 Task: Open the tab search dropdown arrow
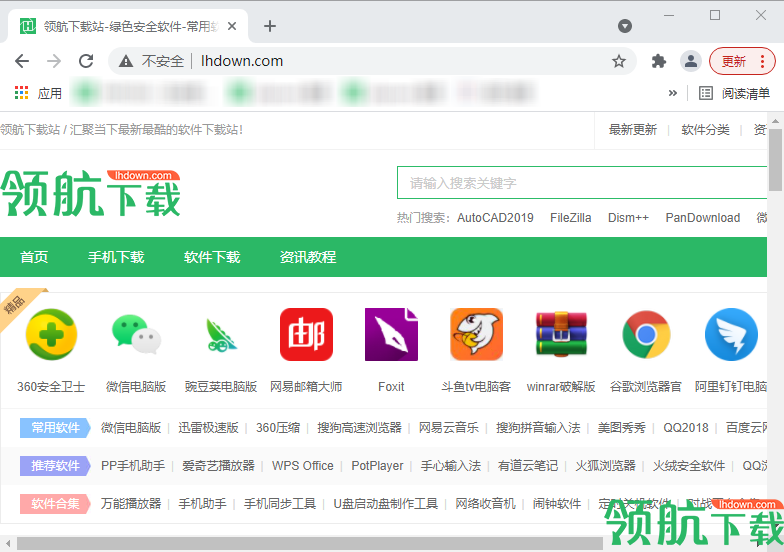tap(625, 26)
